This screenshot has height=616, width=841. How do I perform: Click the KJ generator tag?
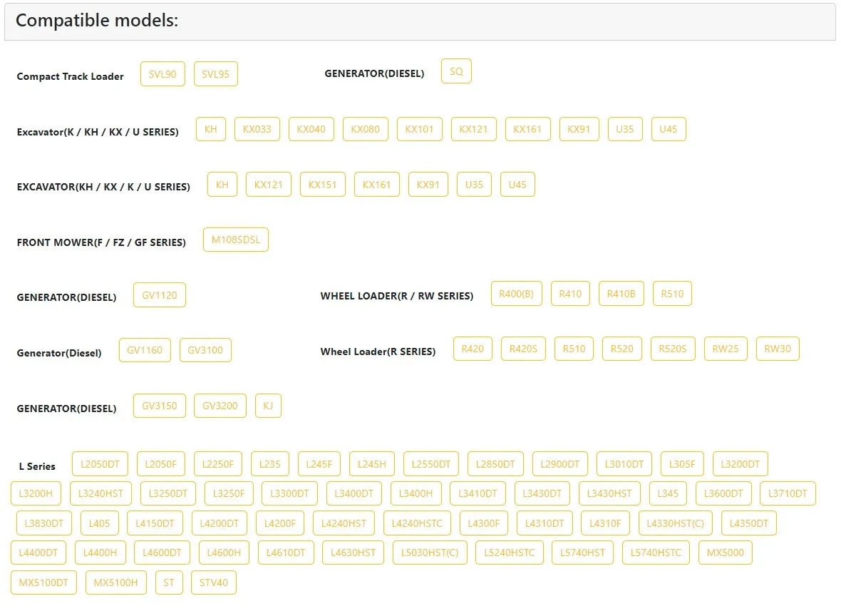pos(268,406)
